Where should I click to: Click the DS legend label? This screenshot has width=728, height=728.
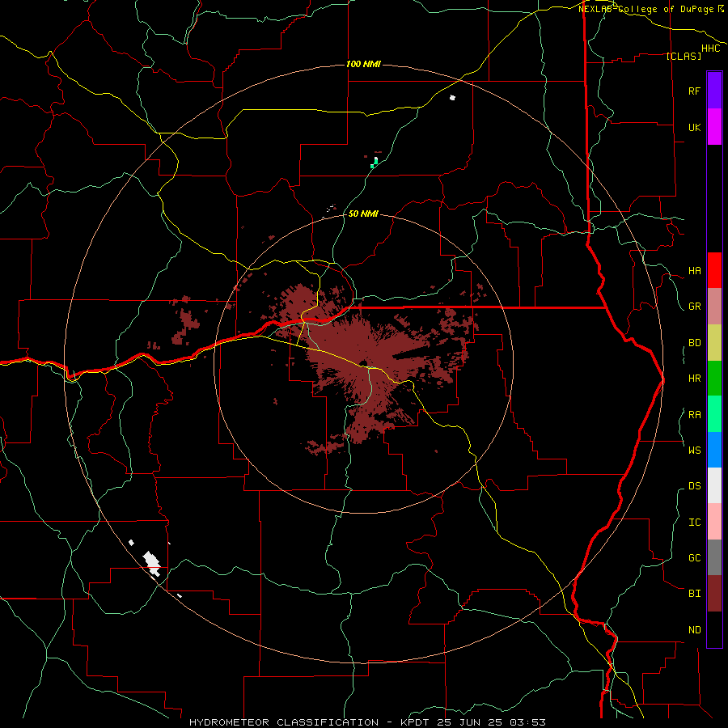pyautogui.click(x=694, y=486)
